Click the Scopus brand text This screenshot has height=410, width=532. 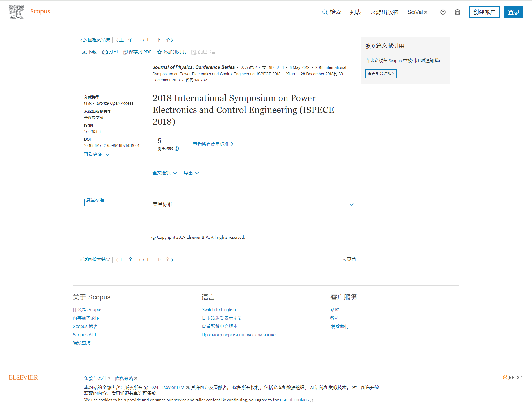(40, 12)
